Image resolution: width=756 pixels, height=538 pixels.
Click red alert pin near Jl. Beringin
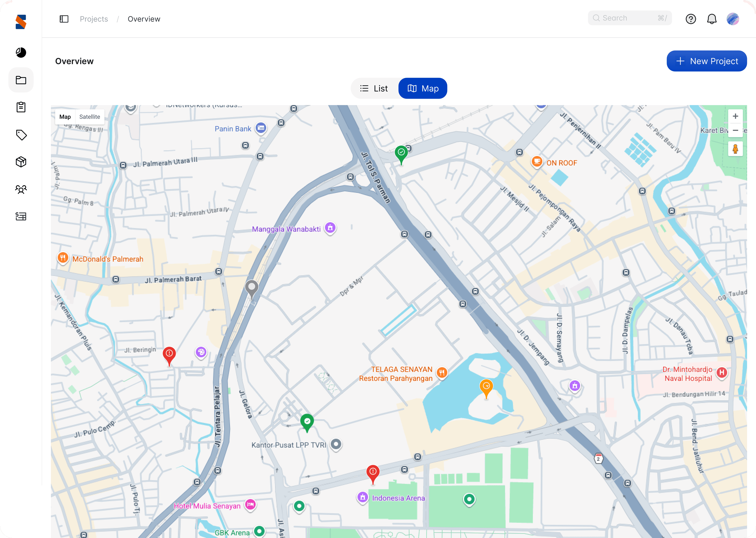point(169,356)
